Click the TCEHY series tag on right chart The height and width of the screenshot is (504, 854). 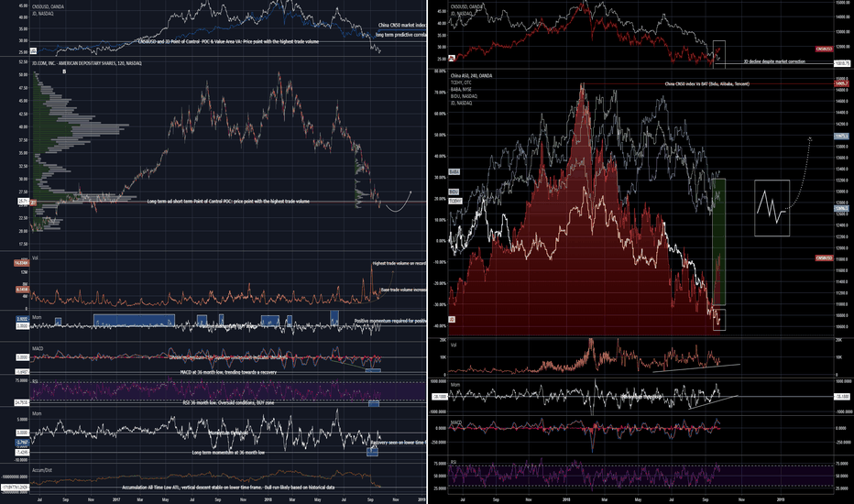click(x=454, y=201)
